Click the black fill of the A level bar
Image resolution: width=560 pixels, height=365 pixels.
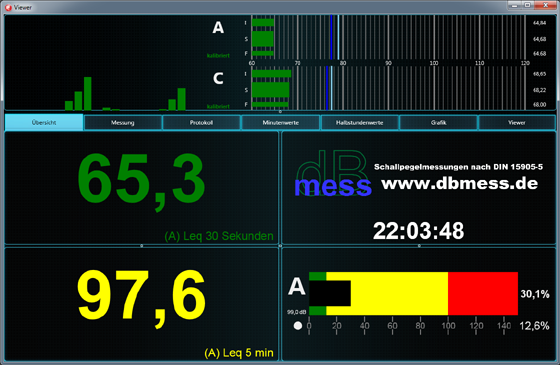point(330,294)
